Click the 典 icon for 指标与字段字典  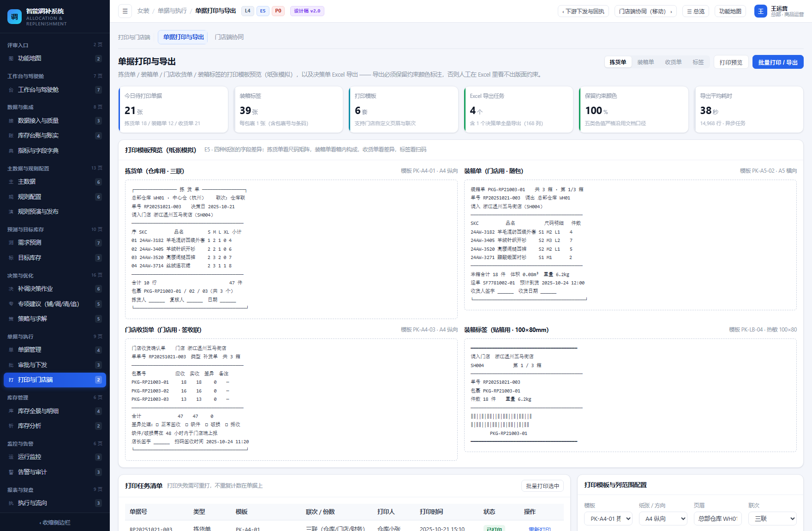pyautogui.click(x=11, y=151)
